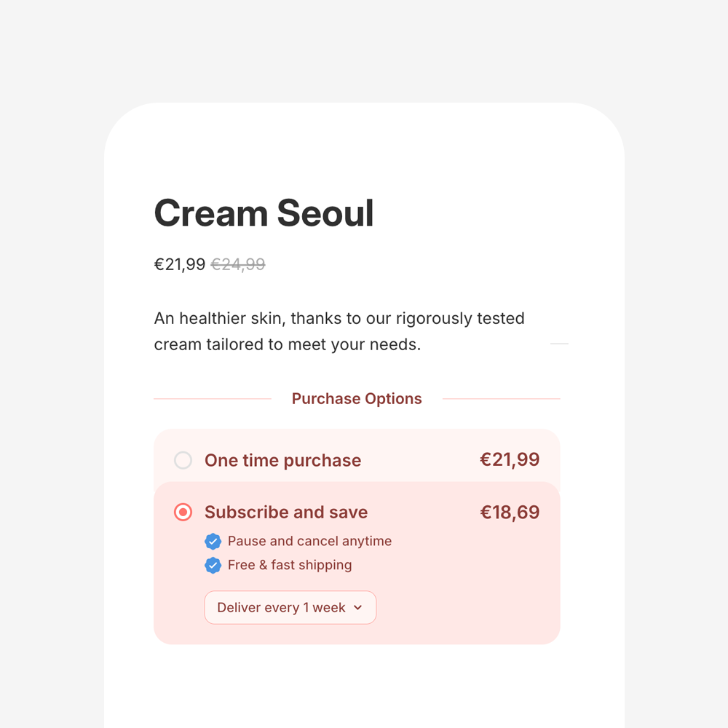The height and width of the screenshot is (728, 728).
Task: Click the Pause and cancel anytime benefit text
Action: click(309, 541)
